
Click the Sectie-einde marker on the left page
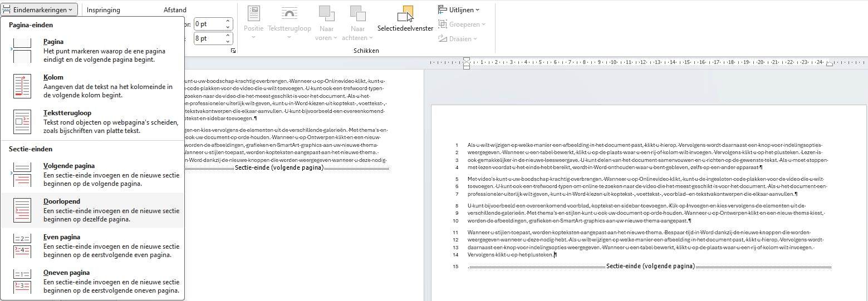coord(279,167)
